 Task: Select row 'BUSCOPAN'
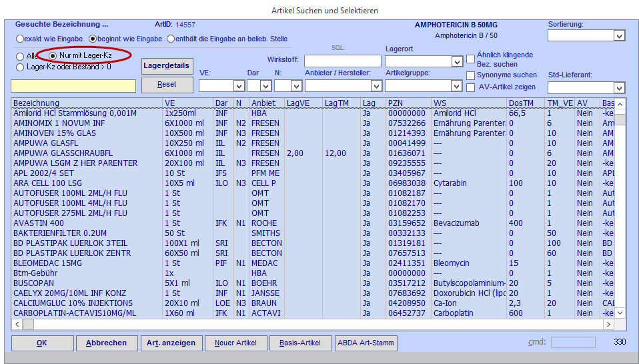[x=313, y=283]
